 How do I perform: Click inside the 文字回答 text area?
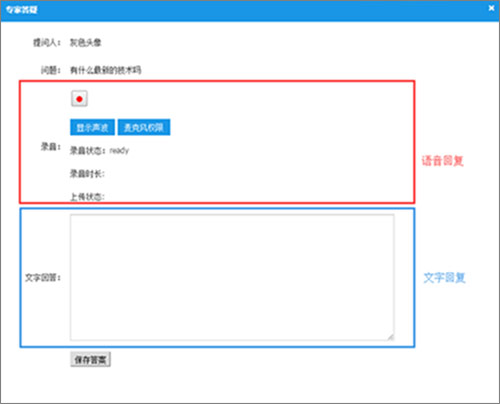232,277
